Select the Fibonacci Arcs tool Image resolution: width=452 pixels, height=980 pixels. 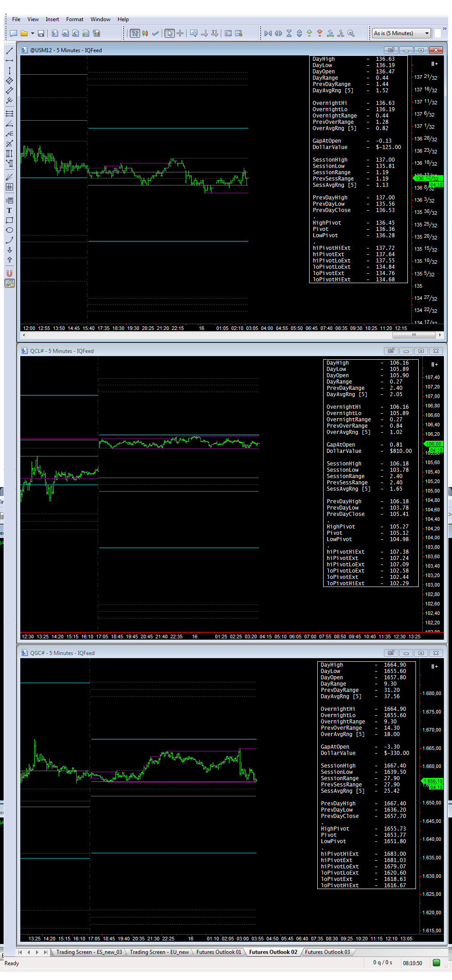coord(9,144)
